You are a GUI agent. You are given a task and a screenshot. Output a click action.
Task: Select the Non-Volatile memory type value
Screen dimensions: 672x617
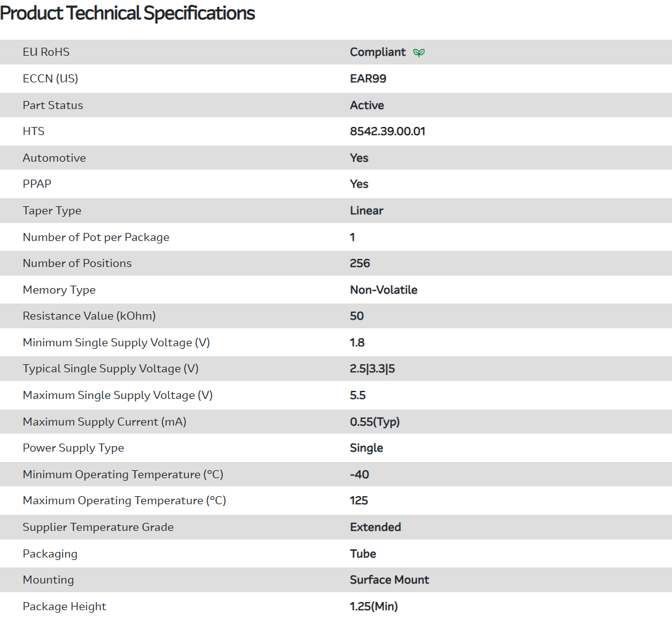point(383,290)
